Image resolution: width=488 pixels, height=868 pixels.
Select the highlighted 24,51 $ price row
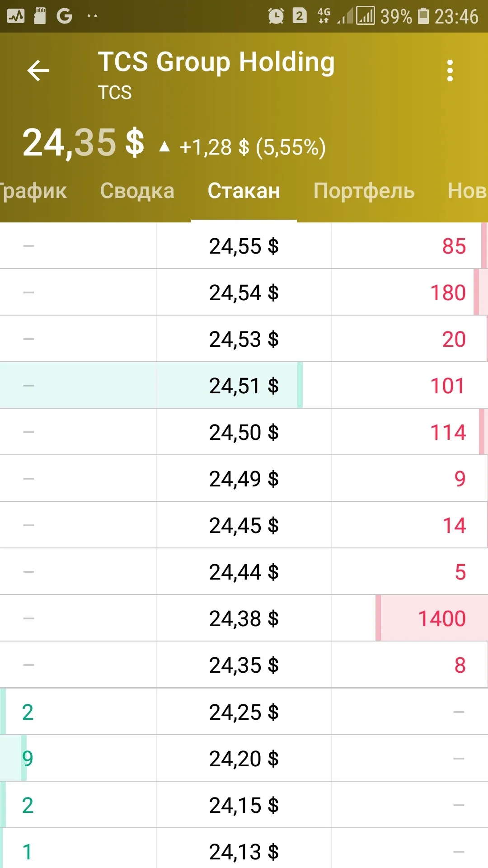[244, 386]
